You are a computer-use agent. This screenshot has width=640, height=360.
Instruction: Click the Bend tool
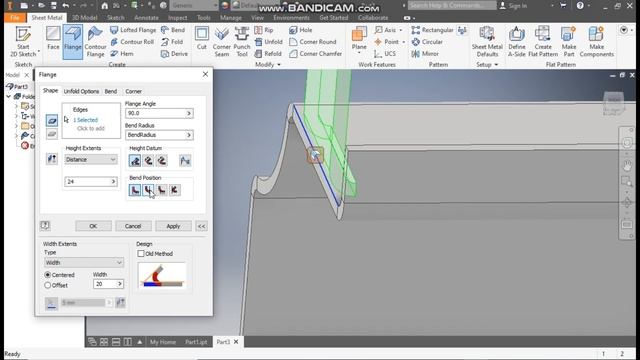tap(173, 30)
